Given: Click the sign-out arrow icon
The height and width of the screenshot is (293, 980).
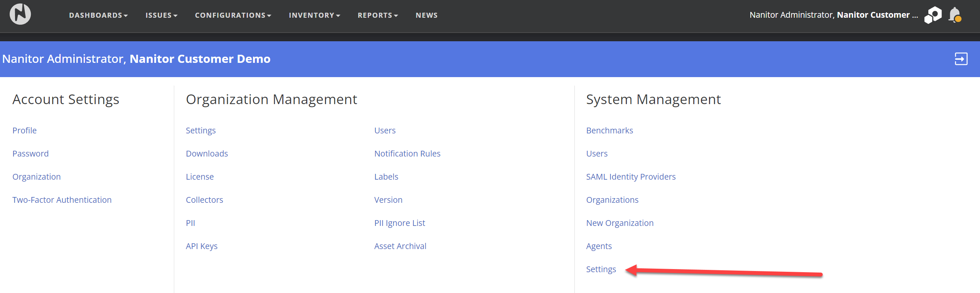Looking at the screenshot, I should [x=961, y=59].
